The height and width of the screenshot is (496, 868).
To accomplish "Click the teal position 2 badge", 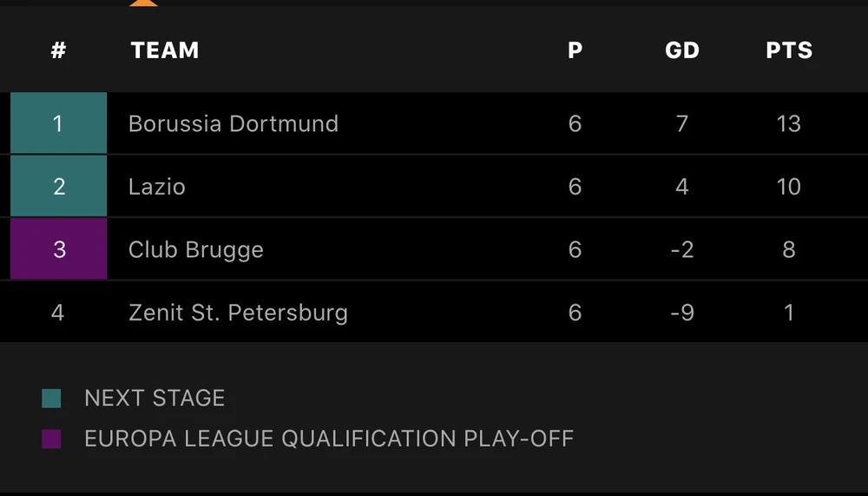I will tap(58, 187).
